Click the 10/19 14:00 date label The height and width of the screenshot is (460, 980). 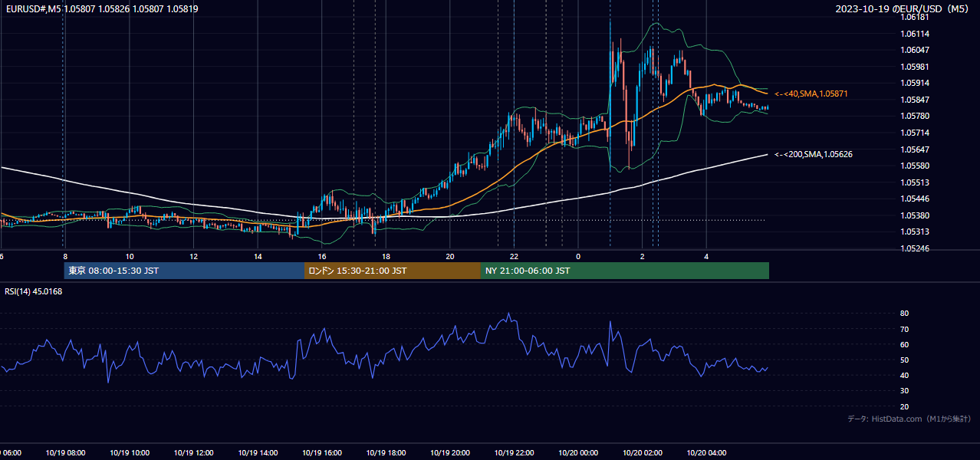[x=258, y=453]
